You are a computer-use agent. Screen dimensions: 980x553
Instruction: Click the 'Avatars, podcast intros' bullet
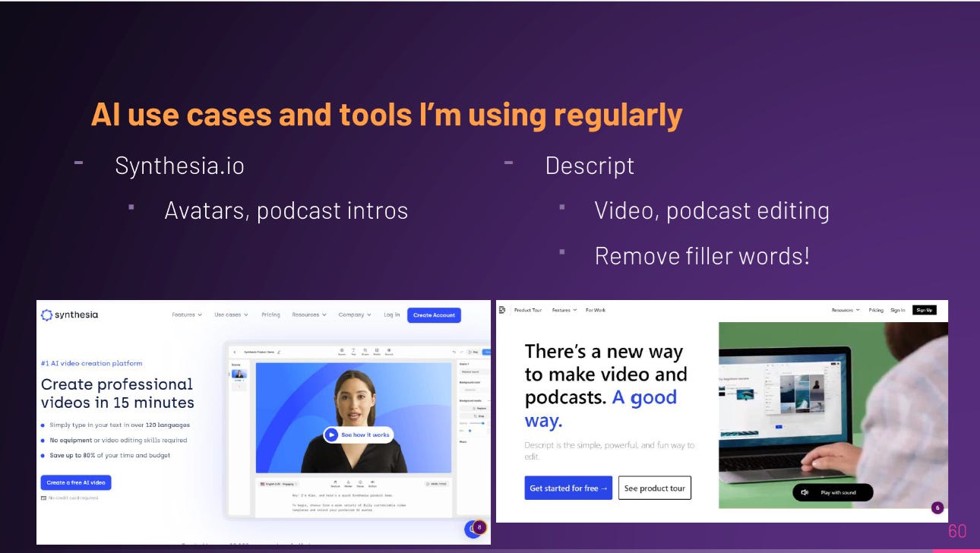(286, 210)
